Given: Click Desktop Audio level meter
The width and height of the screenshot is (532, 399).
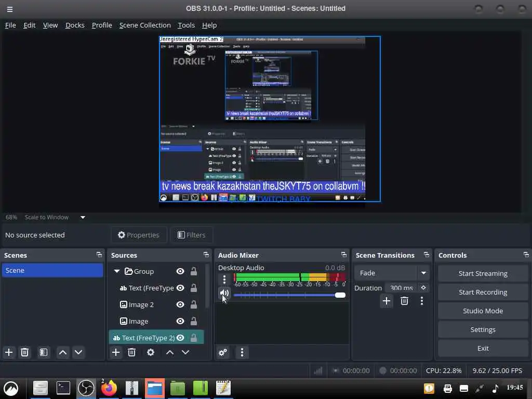Looking at the screenshot, I should pyautogui.click(x=289, y=277).
